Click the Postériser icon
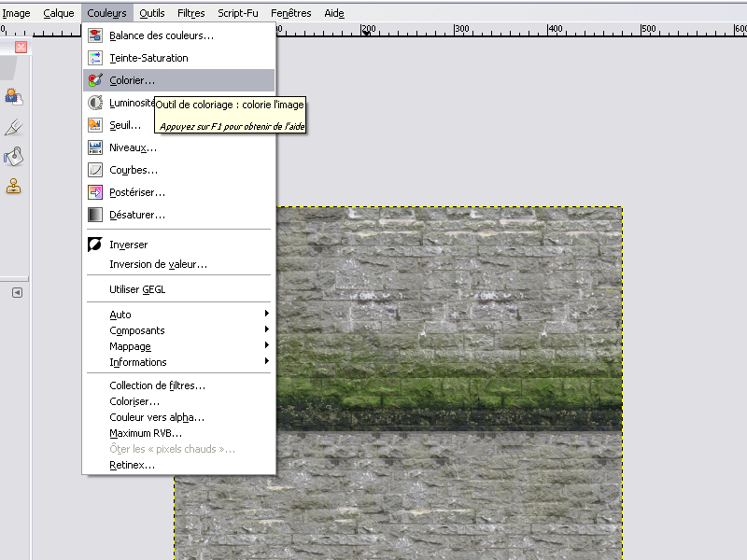Image resolution: width=747 pixels, height=560 pixels. pyautogui.click(x=94, y=192)
